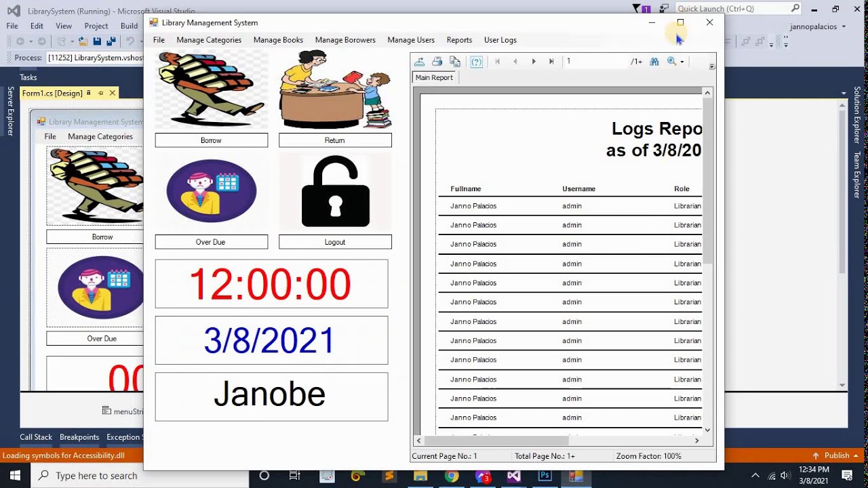Click the binoculars Find Text icon

654,62
